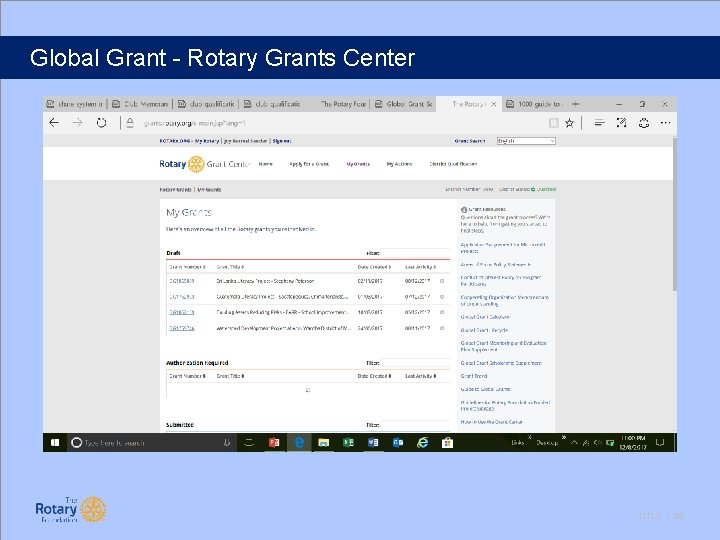Sort Draft table by Date Created

[x=374, y=267]
